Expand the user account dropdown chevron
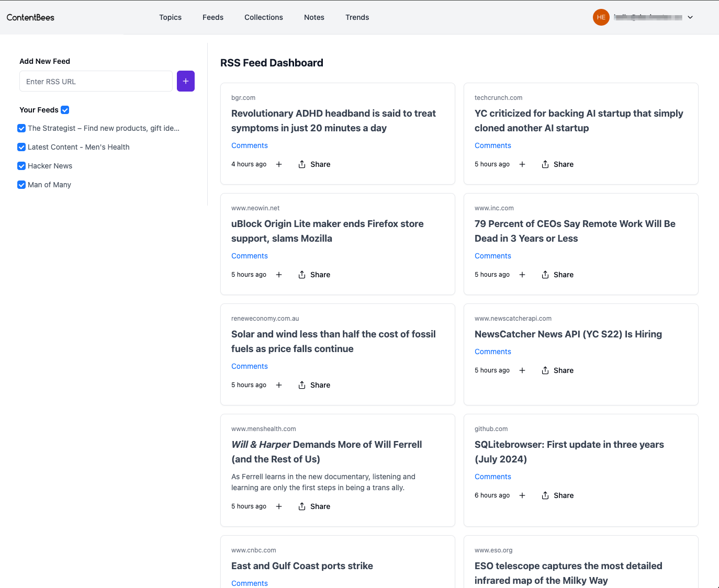Screen dimensions: 719x588 (690, 17)
